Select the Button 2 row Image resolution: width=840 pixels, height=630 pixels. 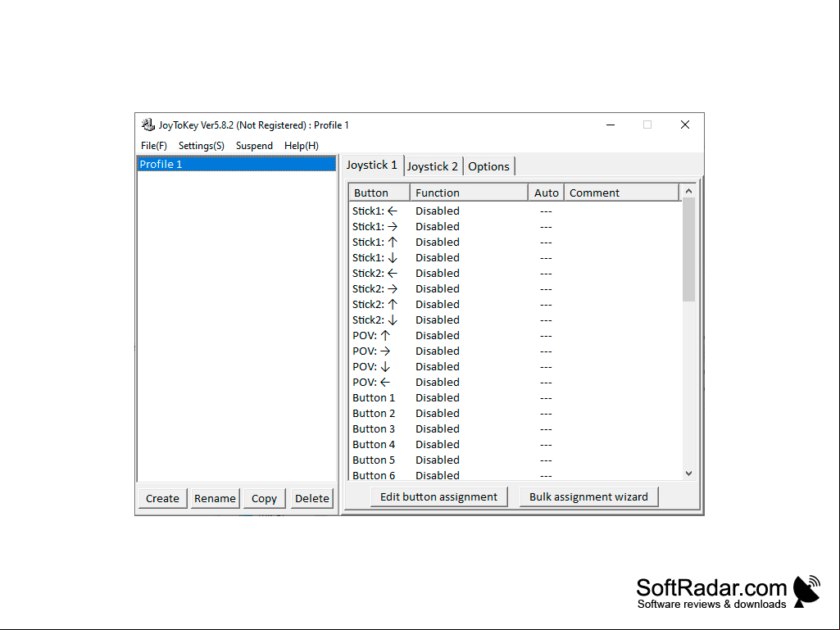tap(515, 413)
